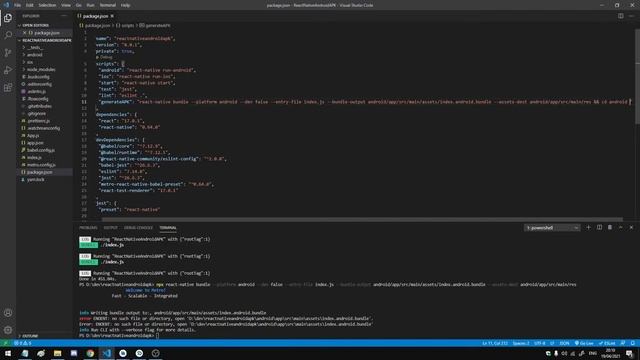The width and height of the screenshot is (640, 360).
Task: Open .gitignore in the file explorer
Action: click(x=37, y=113)
